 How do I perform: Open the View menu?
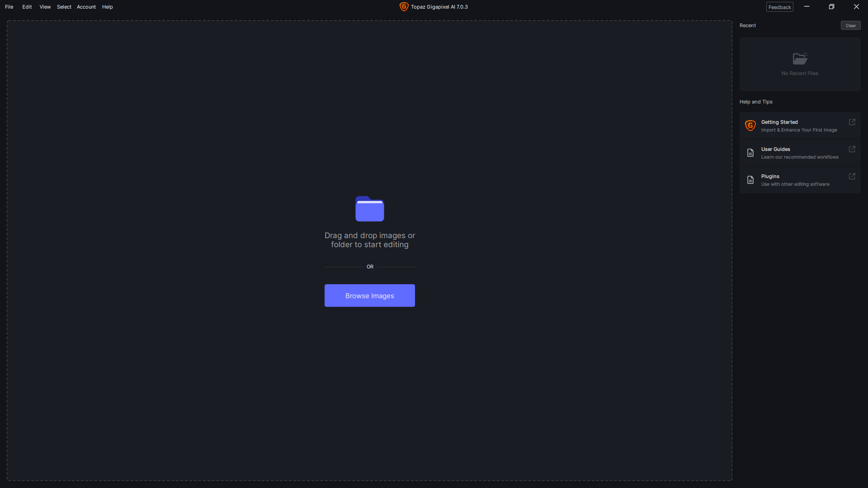point(44,7)
